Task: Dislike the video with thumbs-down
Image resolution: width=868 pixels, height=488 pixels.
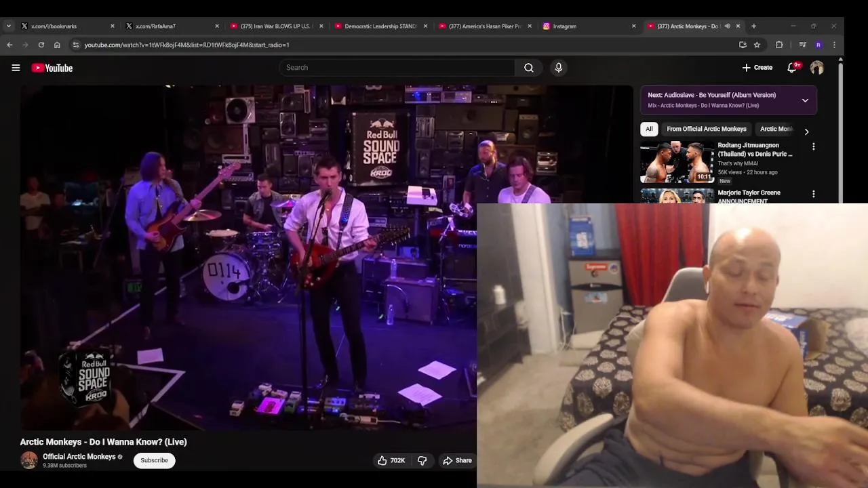Action: coord(422,460)
